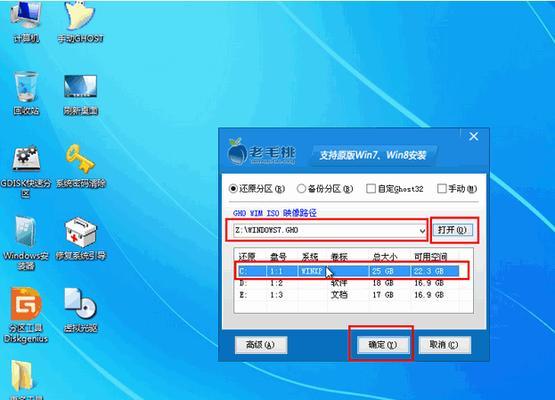Select the D: 软件 partition row
555x400 pixels.
348,283
